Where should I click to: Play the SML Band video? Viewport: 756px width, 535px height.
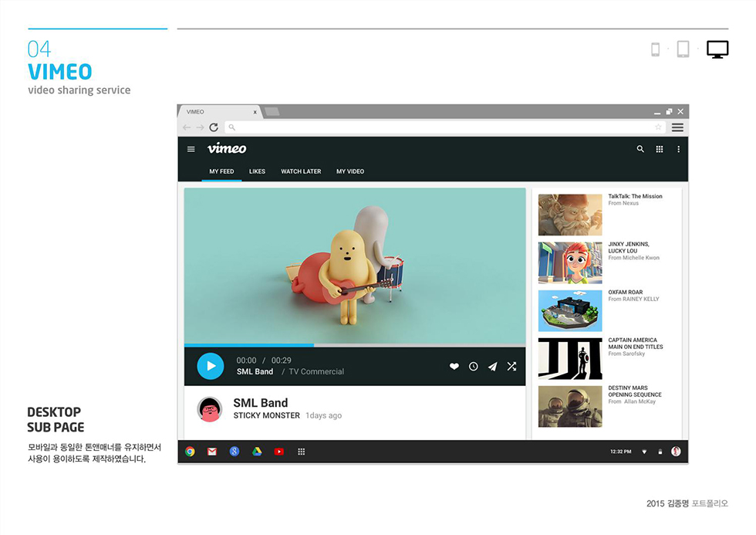pyautogui.click(x=210, y=366)
